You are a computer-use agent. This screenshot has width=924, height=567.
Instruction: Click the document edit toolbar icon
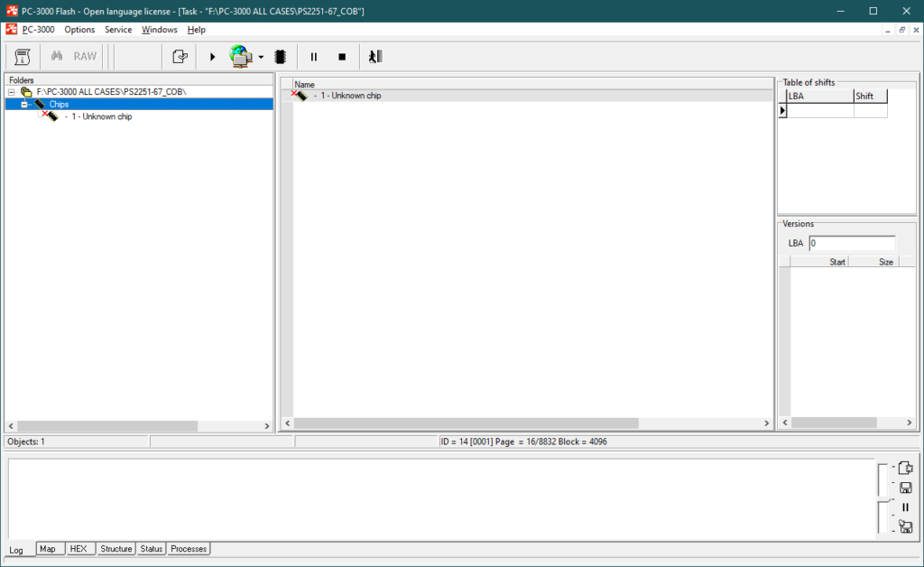click(x=180, y=56)
